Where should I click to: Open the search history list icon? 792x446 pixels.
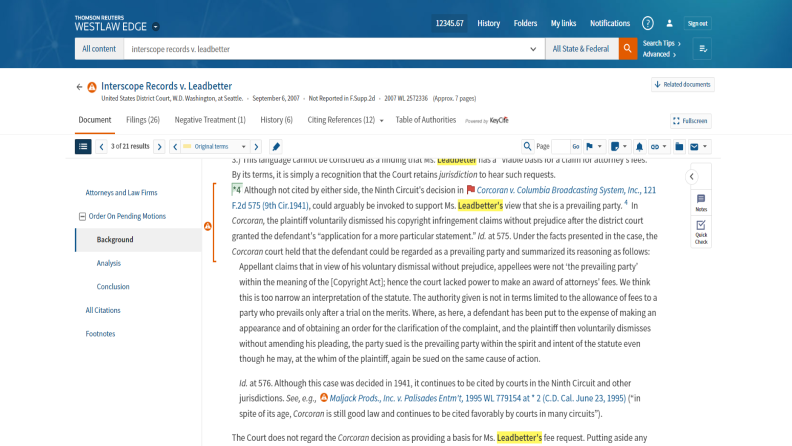pos(702,49)
